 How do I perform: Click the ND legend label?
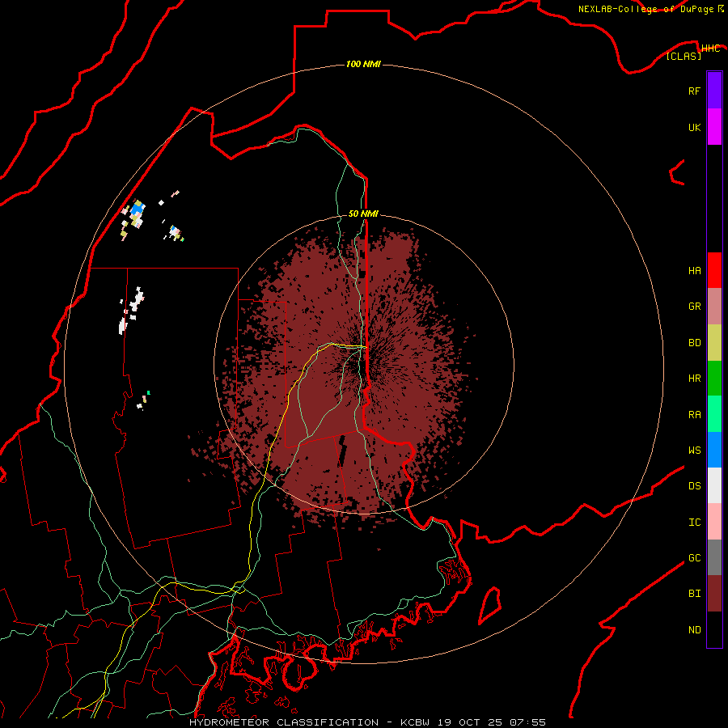point(694,629)
